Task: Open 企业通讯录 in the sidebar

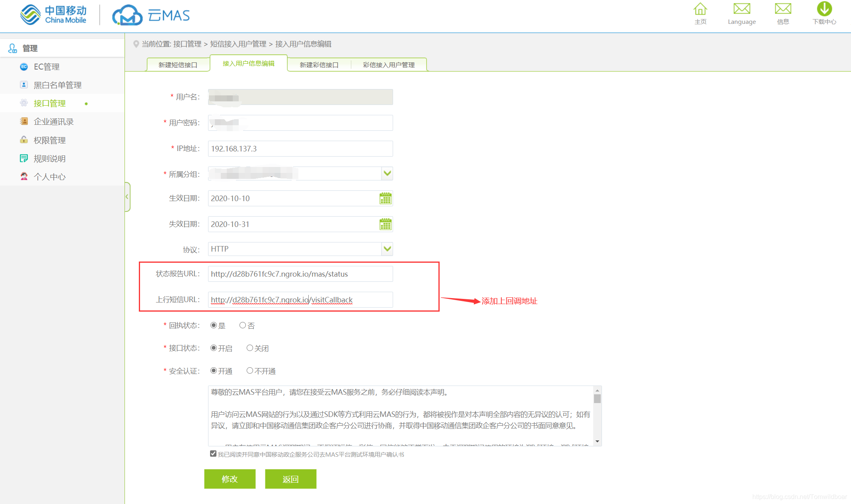Action: (53, 122)
